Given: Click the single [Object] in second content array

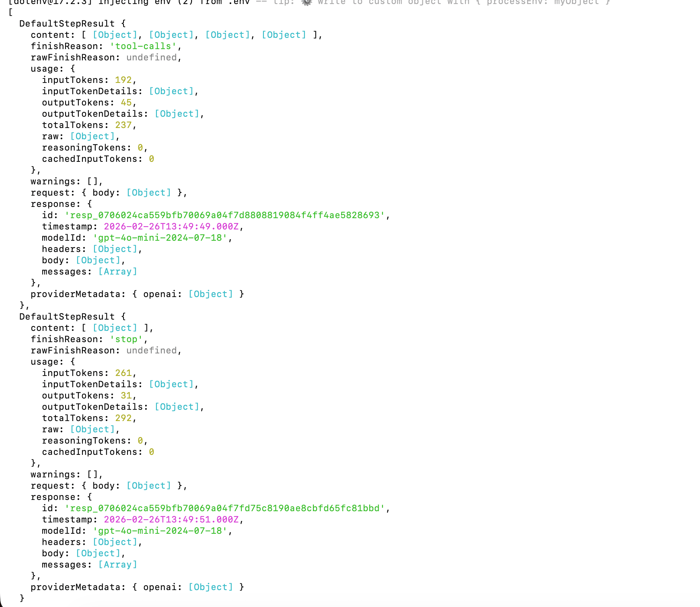Looking at the screenshot, I should click(x=115, y=328).
